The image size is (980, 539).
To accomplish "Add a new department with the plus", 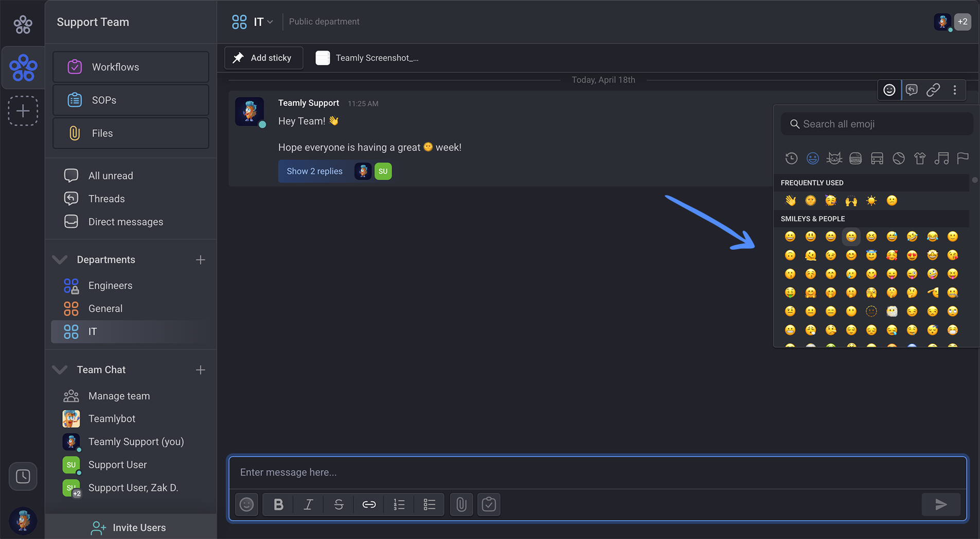I will (x=201, y=260).
